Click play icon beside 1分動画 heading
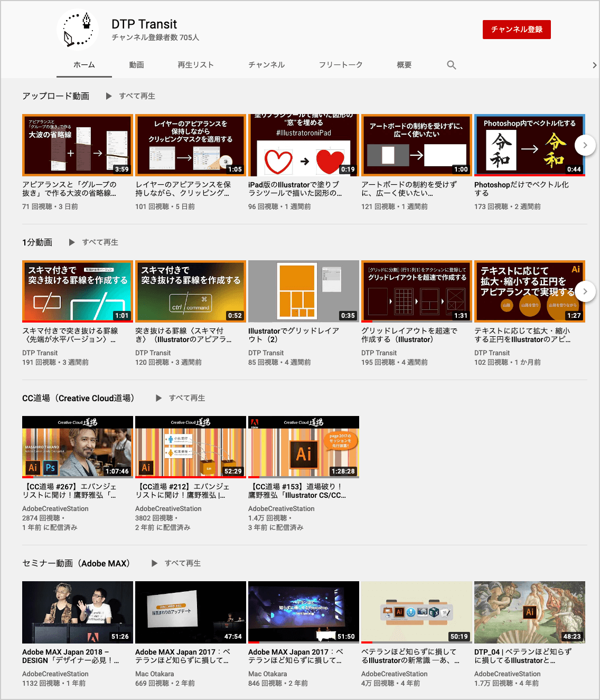Viewport: 600px width, 700px height. point(72,242)
